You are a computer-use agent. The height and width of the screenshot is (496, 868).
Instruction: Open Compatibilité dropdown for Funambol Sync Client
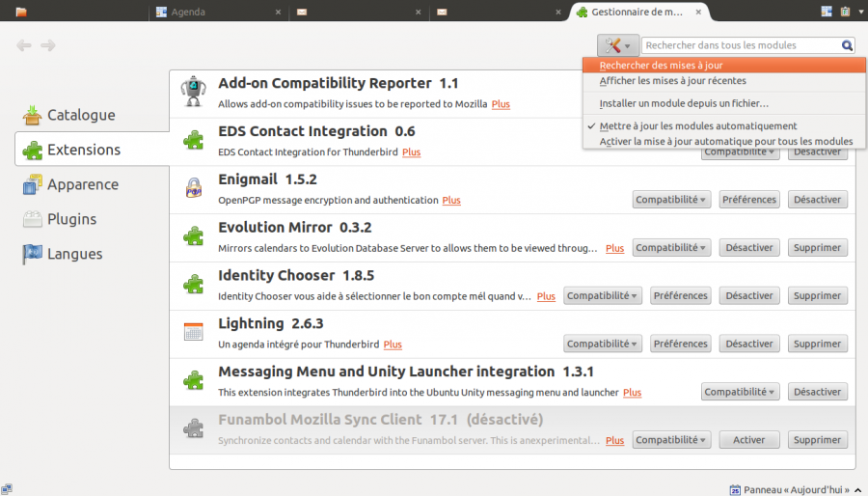[671, 440]
